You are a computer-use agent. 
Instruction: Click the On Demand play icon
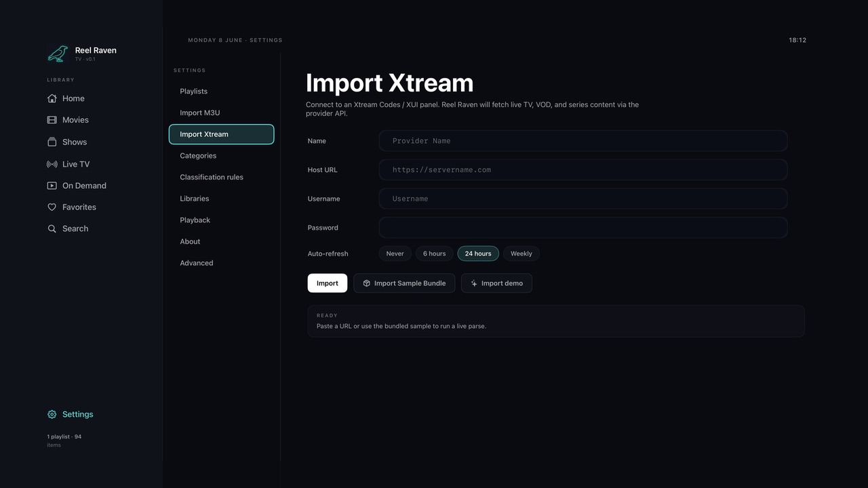coord(52,186)
